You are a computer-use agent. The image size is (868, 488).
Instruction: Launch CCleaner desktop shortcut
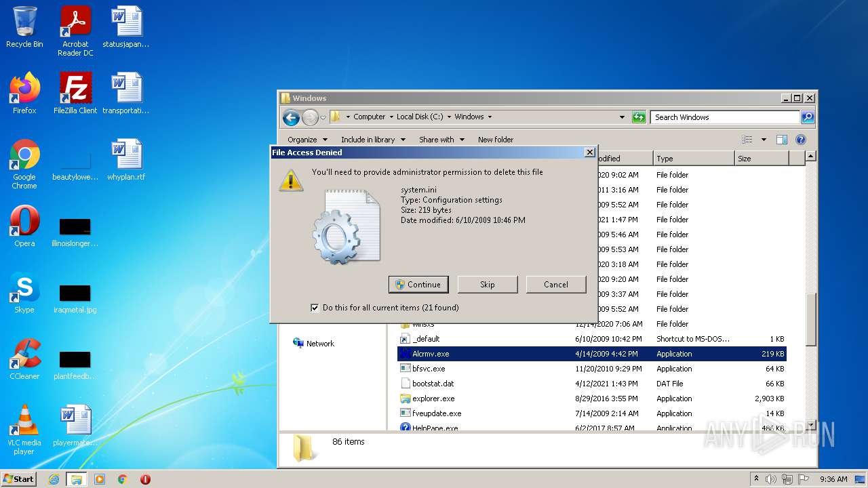pyautogui.click(x=24, y=359)
